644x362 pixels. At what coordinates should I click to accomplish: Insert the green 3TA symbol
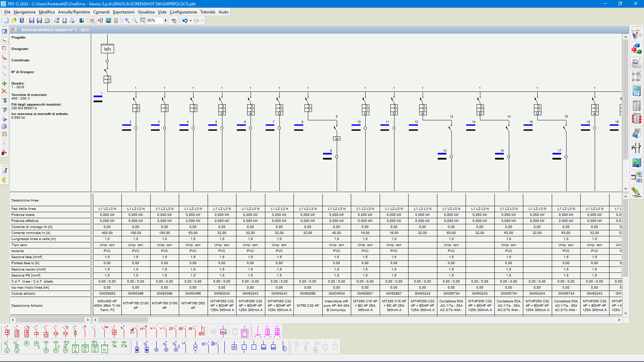click(x=124, y=345)
